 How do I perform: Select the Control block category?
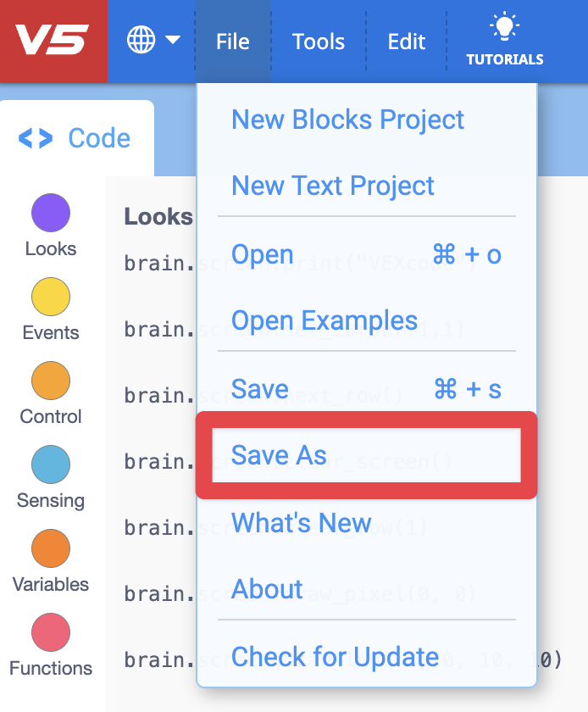[x=50, y=381]
